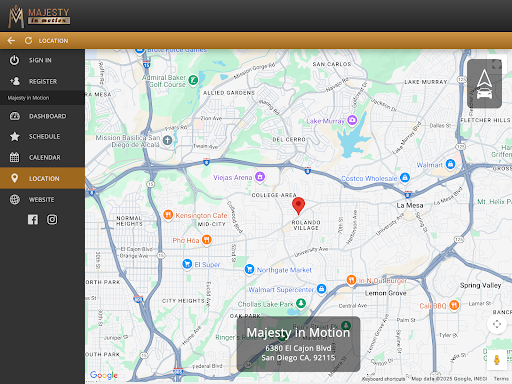
Task: Open the Register menu item
Action: (x=42, y=81)
